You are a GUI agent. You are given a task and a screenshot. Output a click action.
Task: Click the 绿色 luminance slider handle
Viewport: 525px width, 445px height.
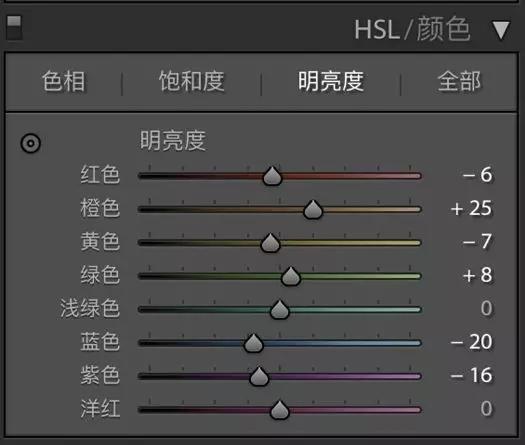(291, 276)
